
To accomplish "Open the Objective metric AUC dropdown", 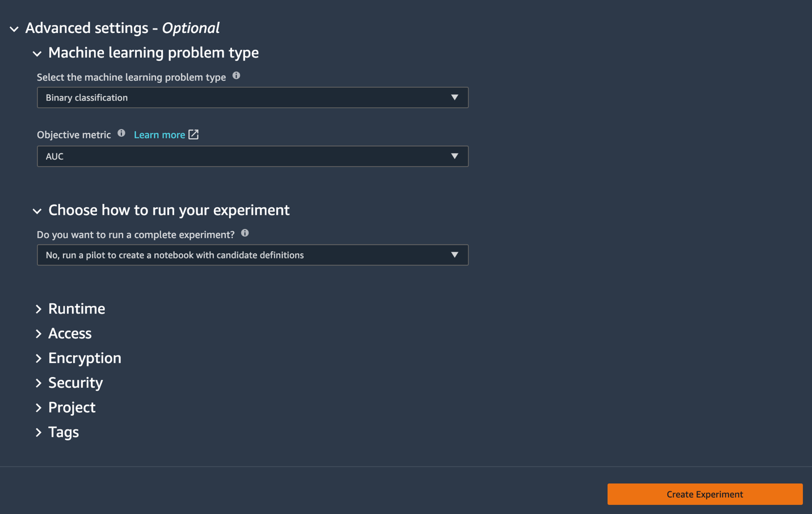I will pos(252,156).
